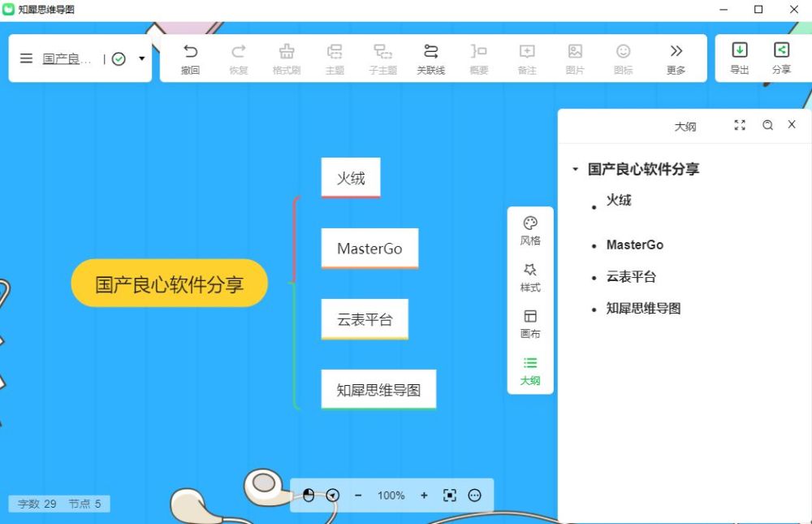
Task: Insert a 图片 image
Action: point(575,59)
